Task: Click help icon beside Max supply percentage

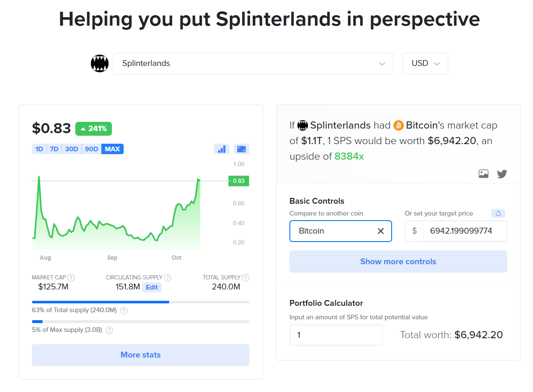Action: [109, 330]
